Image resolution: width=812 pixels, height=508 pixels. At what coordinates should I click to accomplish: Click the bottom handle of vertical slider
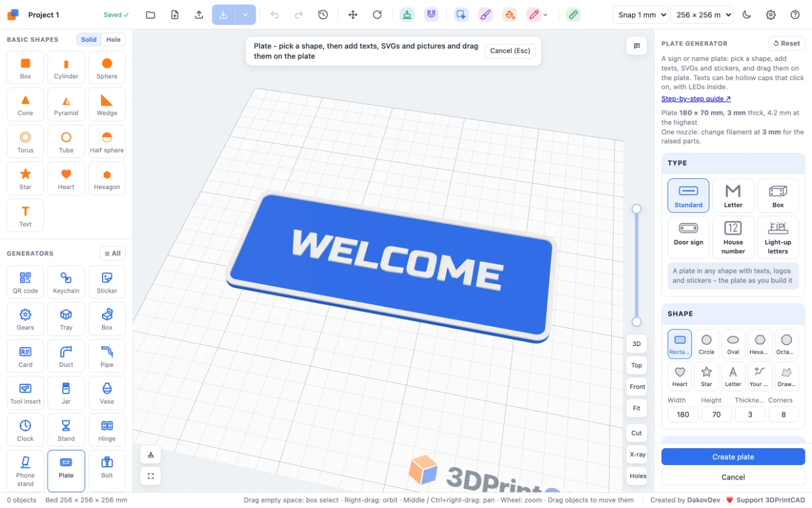point(636,322)
